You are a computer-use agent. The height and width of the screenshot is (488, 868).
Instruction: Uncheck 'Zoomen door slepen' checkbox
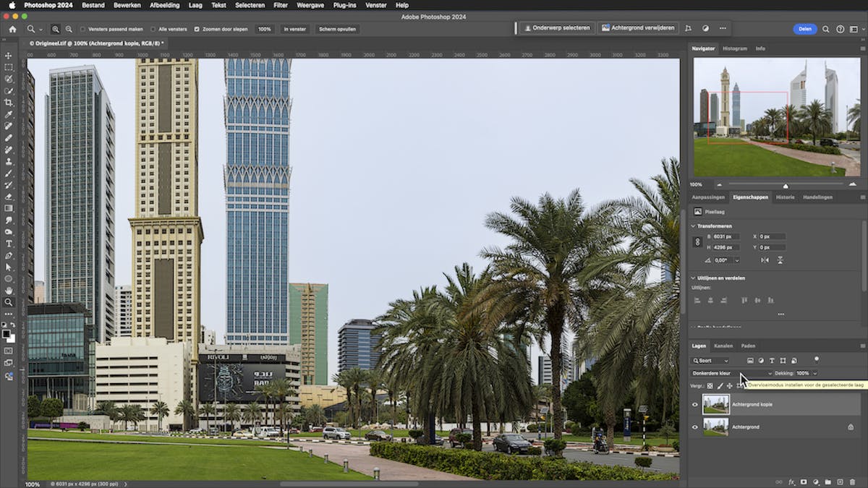pos(197,29)
